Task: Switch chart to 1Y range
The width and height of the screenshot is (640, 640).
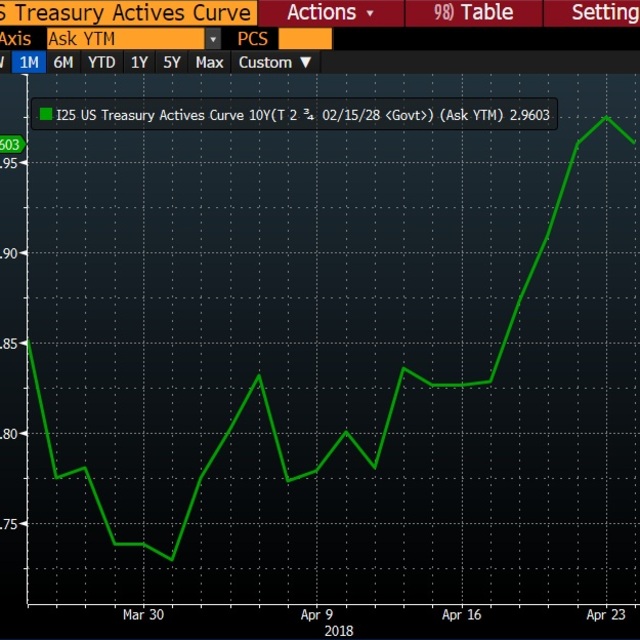Action: pyautogui.click(x=139, y=62)
